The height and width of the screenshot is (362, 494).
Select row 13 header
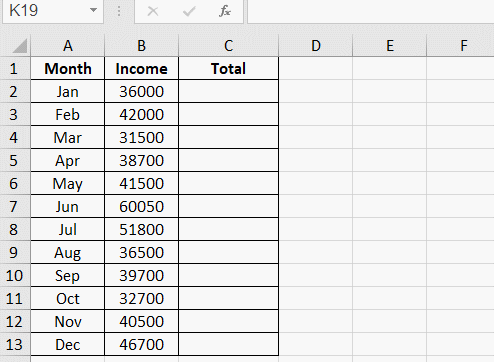14,345
